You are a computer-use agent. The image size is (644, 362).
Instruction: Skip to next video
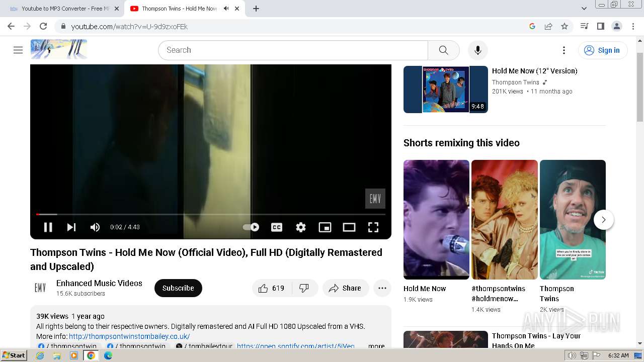[71, 227]
